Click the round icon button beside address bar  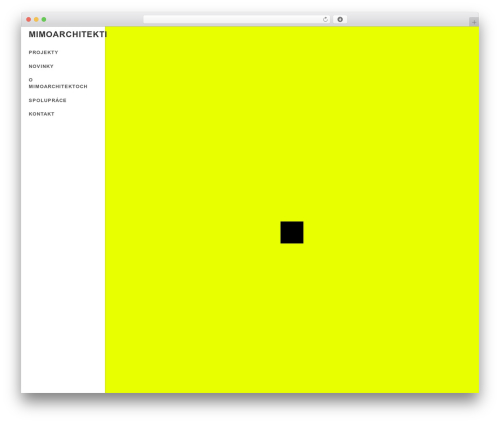click(x=340, y=19)
